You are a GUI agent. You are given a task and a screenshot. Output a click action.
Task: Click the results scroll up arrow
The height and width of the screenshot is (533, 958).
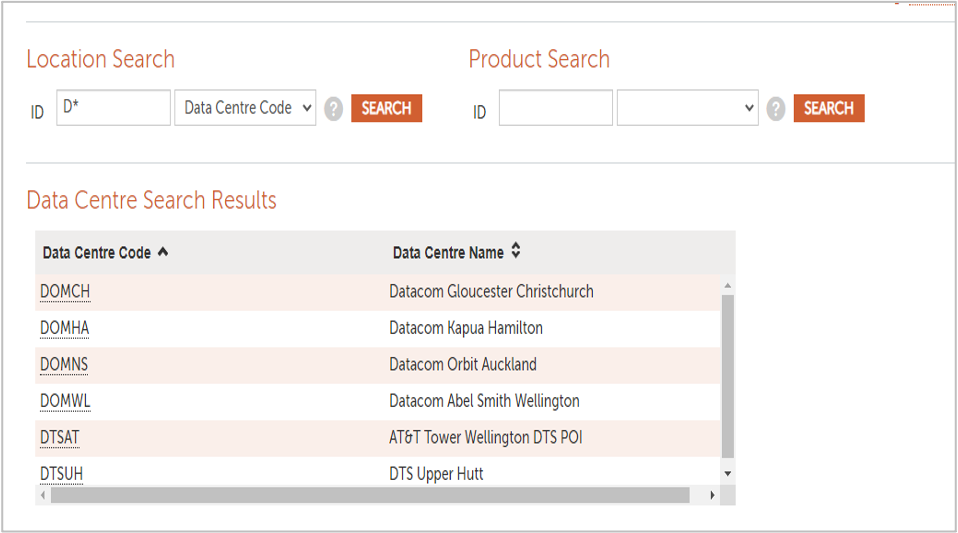727,285
